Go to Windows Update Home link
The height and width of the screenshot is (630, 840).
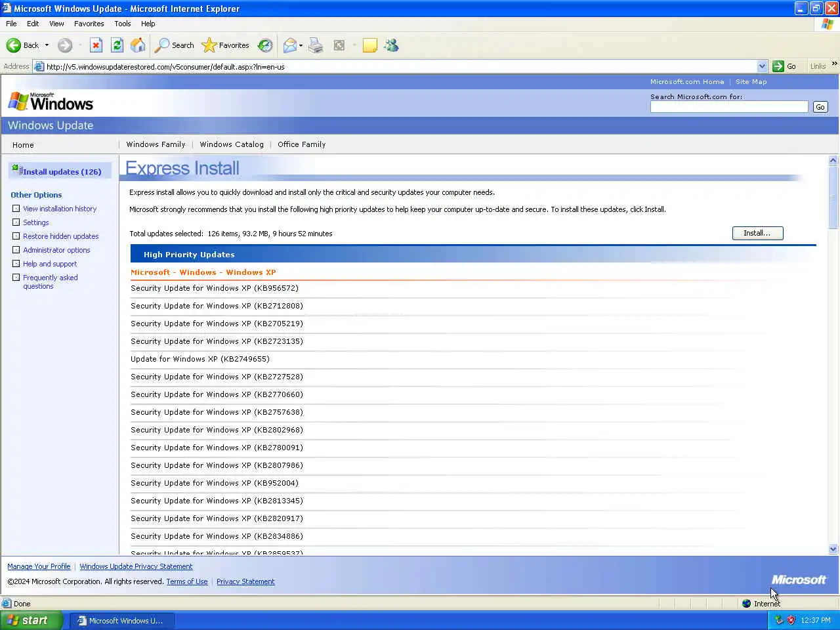pos(23,145)
